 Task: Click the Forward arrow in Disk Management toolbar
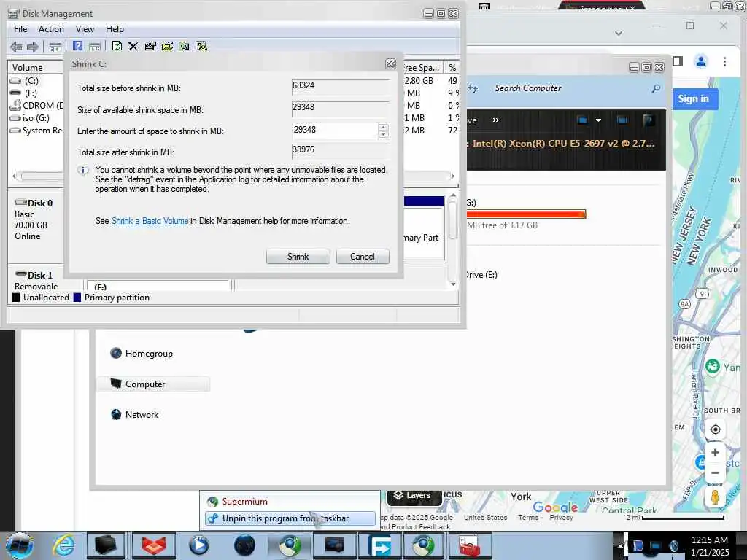point(32,47)
